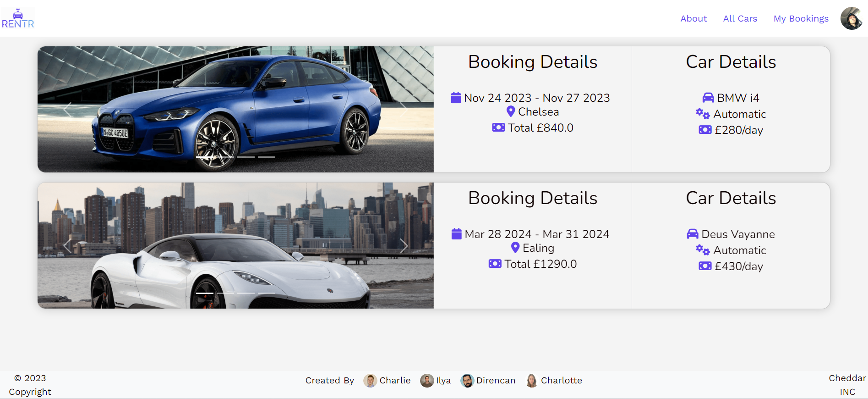This screenshot has width=868, height=399.
Task: Click '£430/day' price text
Action: 739,266
